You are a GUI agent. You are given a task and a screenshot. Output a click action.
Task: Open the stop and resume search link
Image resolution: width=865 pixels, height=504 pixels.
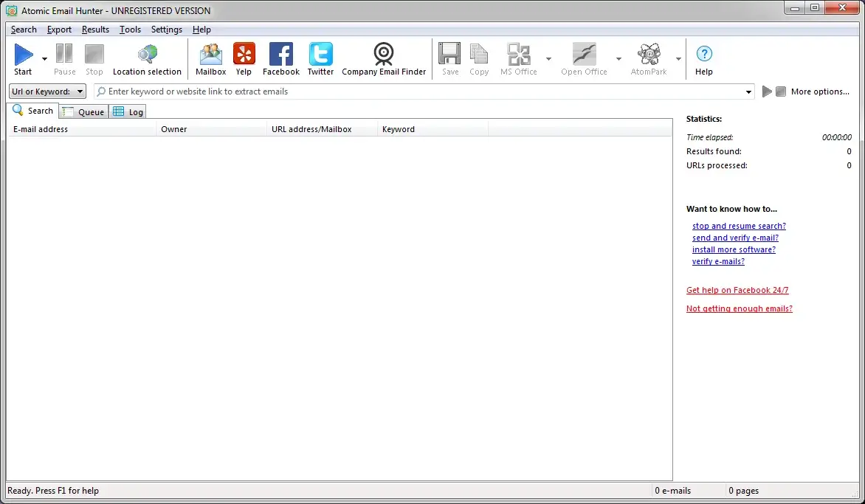click(739, 226)
